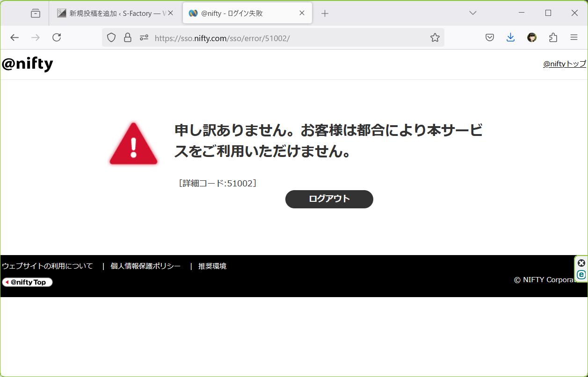Bookmark this page with star icon

[435, 38]
